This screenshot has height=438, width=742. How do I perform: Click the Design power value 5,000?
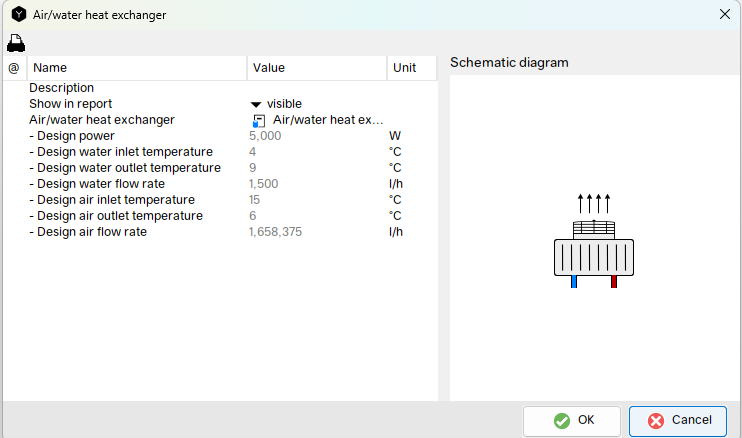(265, 136)
